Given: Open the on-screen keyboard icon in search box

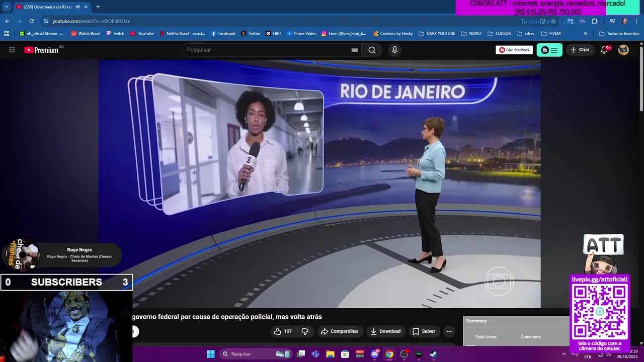Looking at the screenshot, I should (x=355, y=50).
